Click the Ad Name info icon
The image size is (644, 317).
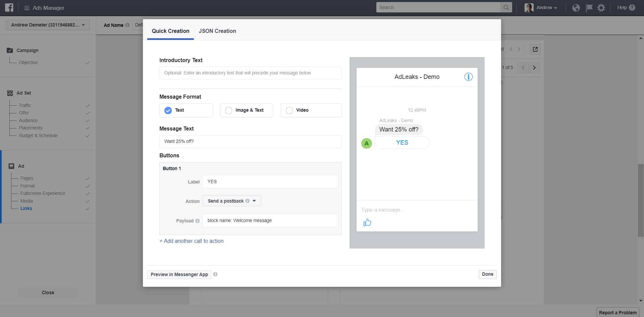(x=127, y=25)
